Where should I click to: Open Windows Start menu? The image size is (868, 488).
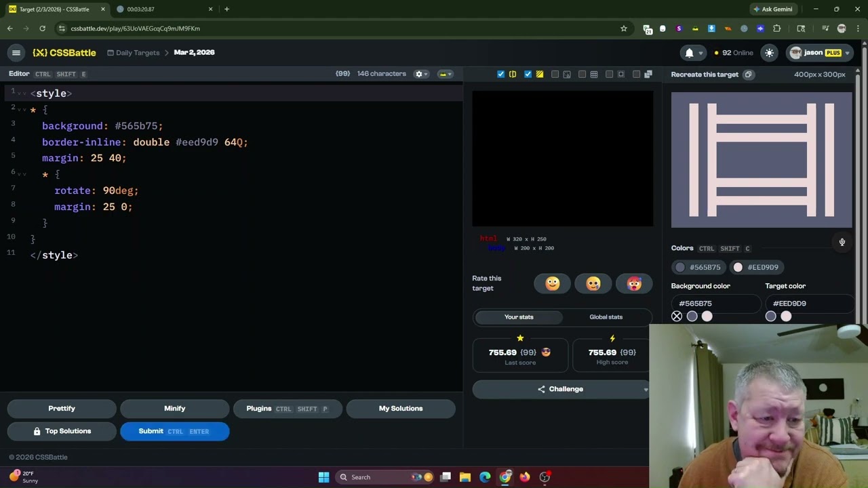[323, 477]
